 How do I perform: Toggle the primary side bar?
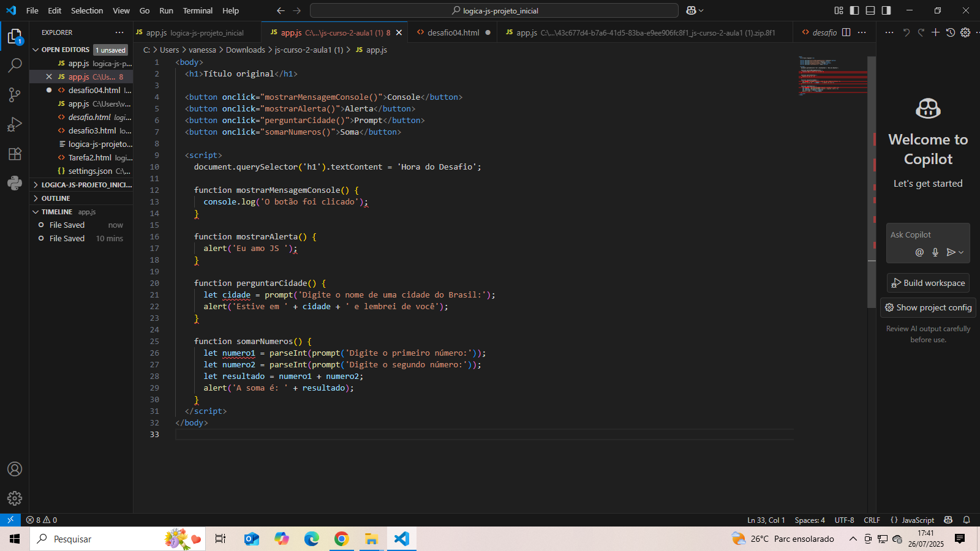(854, 10)
